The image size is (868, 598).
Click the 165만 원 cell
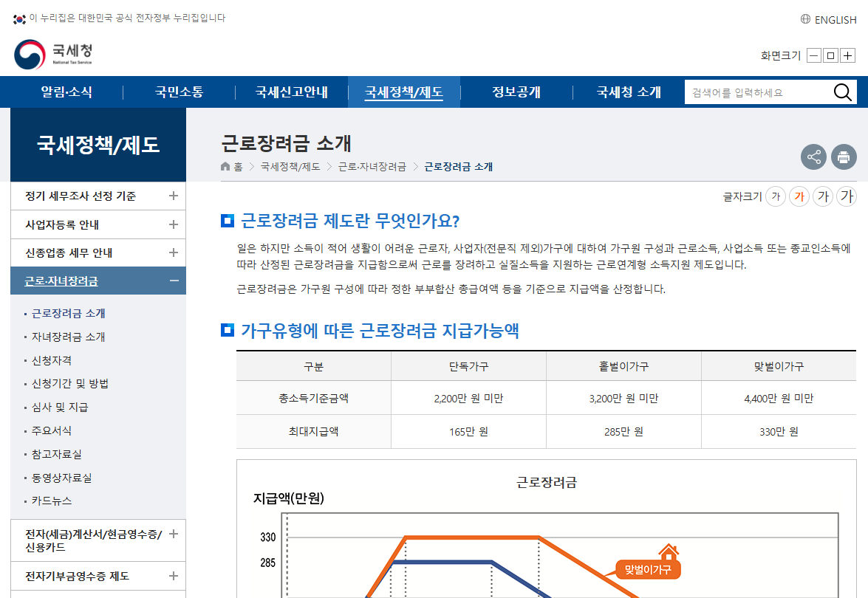468,431
